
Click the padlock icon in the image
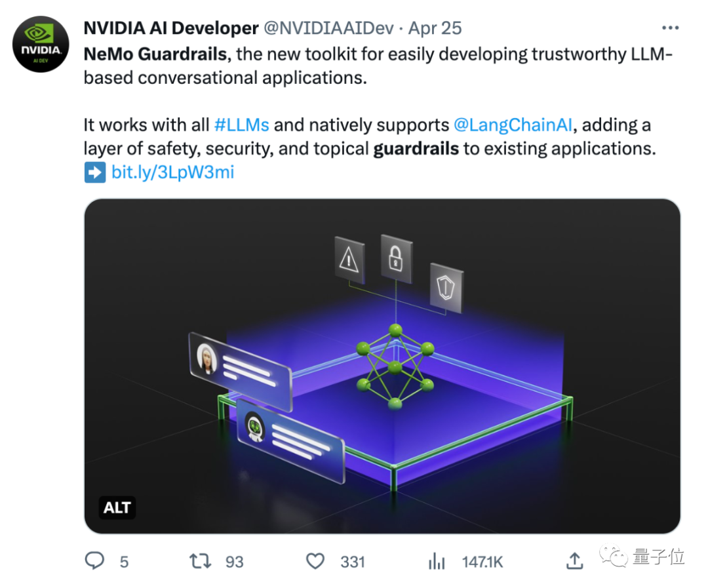coord(395,258)
